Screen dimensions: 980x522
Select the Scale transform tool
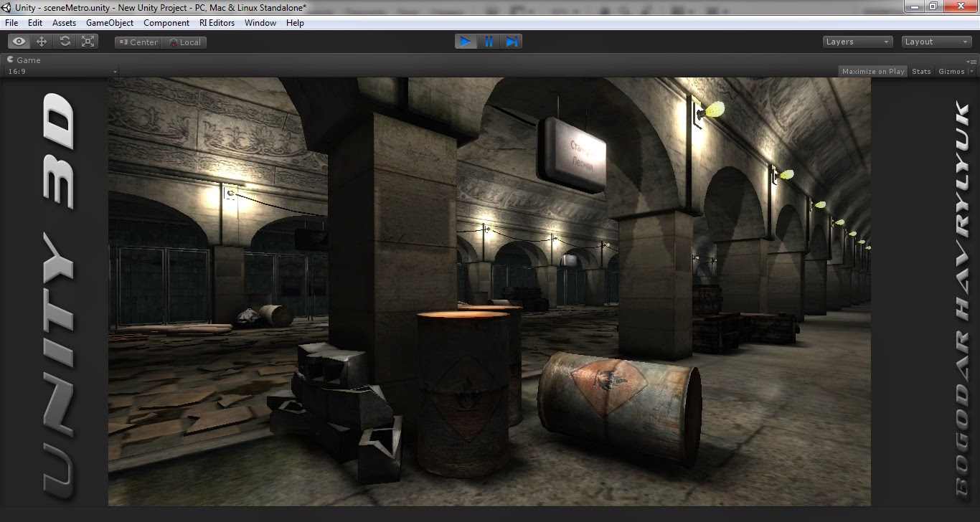(x=88, y=42)
